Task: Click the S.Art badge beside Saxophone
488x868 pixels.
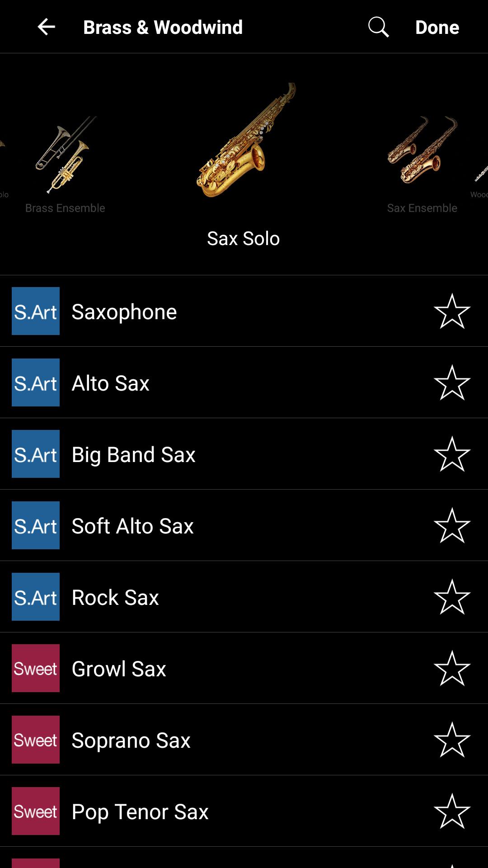Action: coord(36,311)
